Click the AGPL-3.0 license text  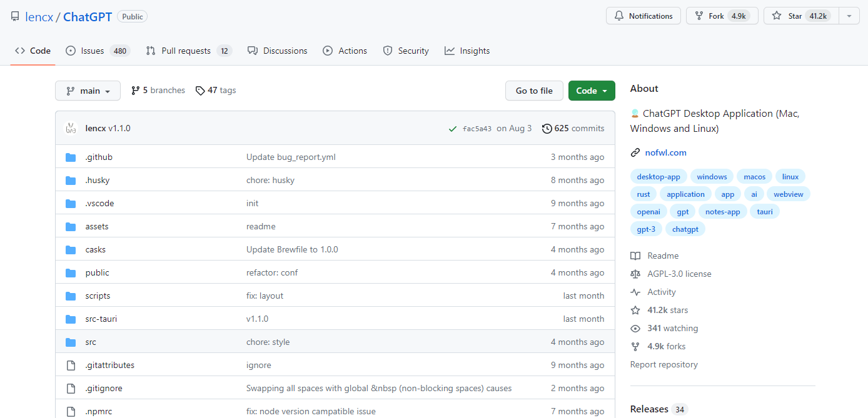pyautogui.click(x=679, y=274)
